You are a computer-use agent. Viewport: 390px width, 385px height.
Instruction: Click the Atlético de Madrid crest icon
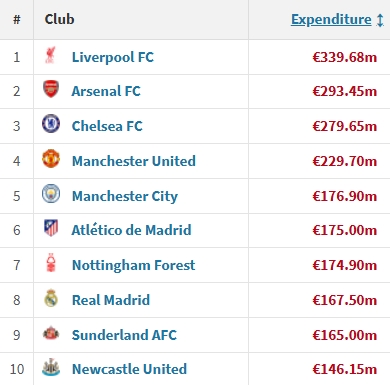[51, 228]
